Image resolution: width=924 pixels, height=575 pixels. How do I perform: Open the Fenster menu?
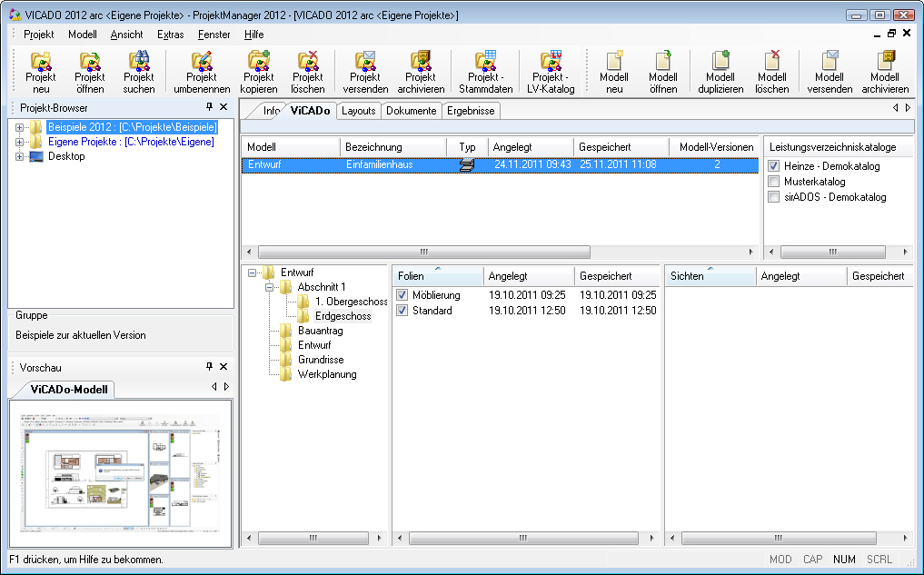[x=214, y=35]
